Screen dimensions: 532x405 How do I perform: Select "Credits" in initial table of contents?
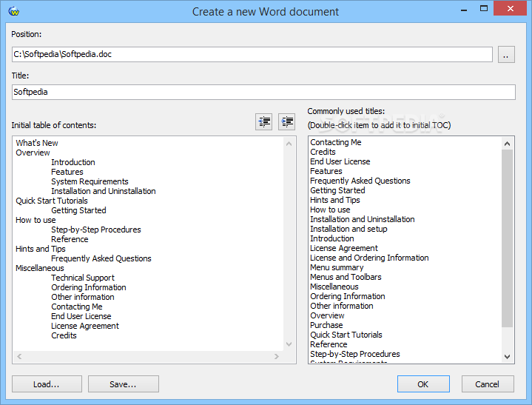[x=64, y=335]
